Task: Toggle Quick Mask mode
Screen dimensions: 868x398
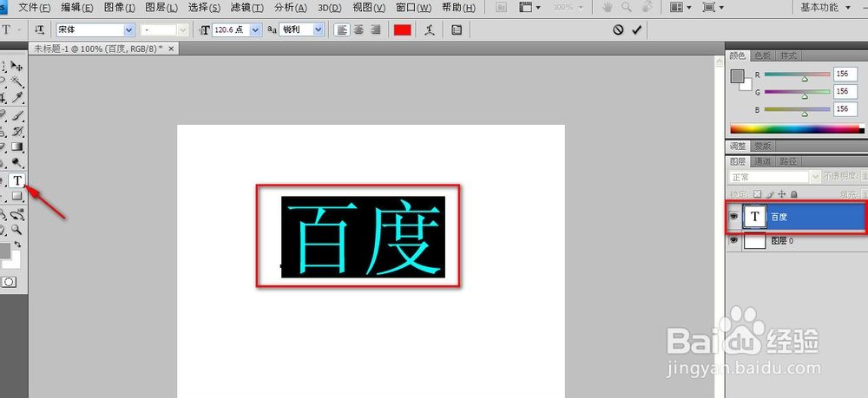Action: [x=9, y=282]
